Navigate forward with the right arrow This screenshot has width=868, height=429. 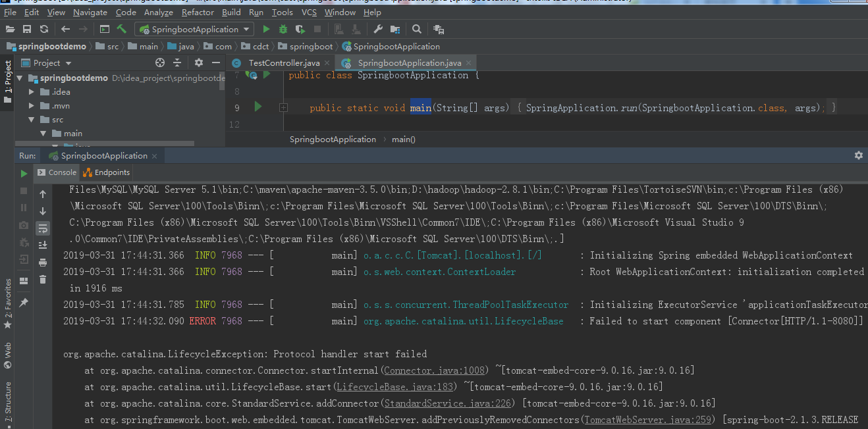click(x=83, y=29)
